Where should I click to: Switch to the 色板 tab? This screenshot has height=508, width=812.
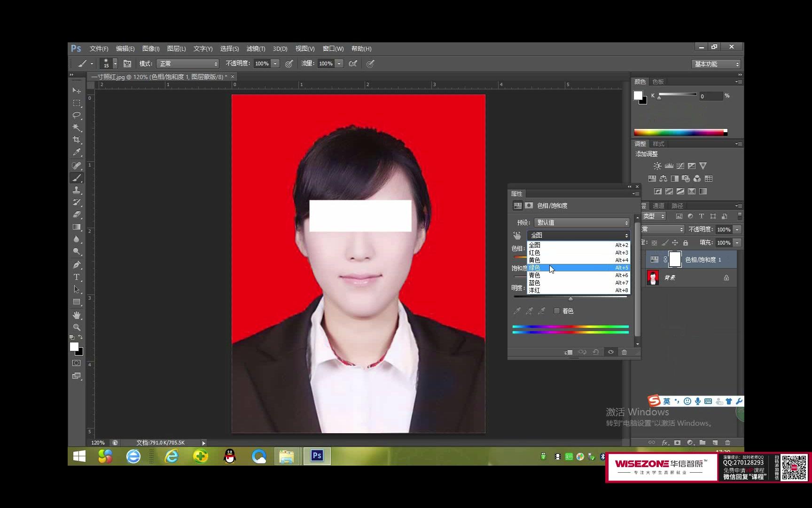pos(658,82)
